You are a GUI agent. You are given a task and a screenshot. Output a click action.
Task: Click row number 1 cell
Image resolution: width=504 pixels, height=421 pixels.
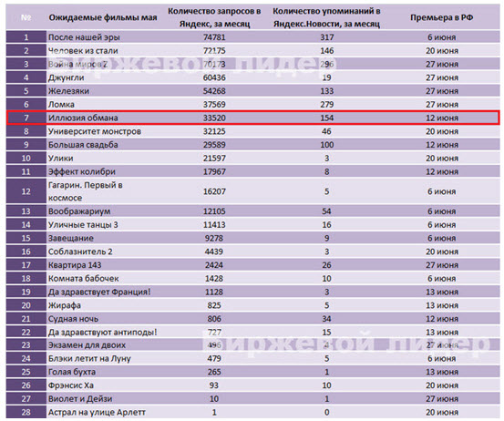[26, 37]
